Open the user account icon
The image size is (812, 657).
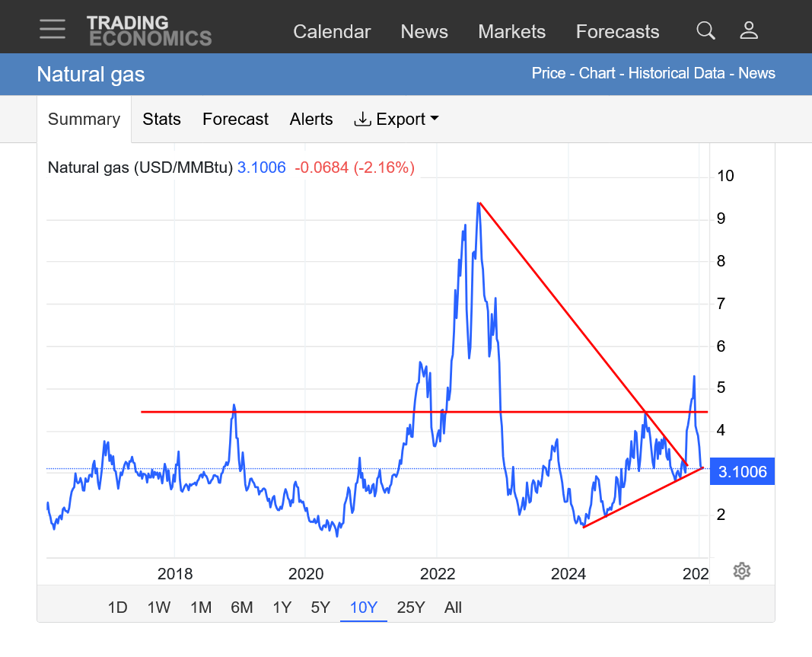click(x=749, y=30)
